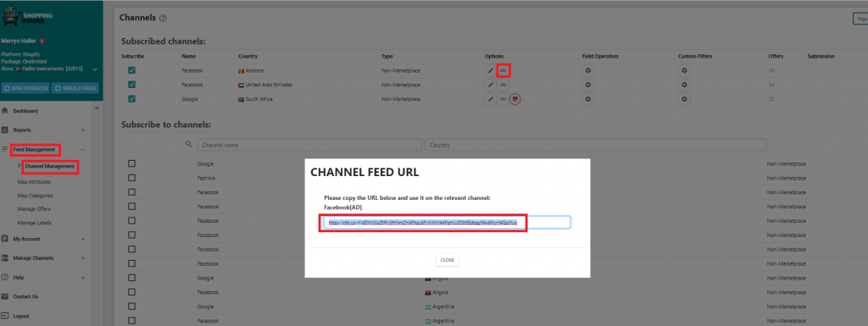This screenshot has width=868, height=326.
Task: Tick the Google Argentina channel checkbox
Action: click(131, 307)
